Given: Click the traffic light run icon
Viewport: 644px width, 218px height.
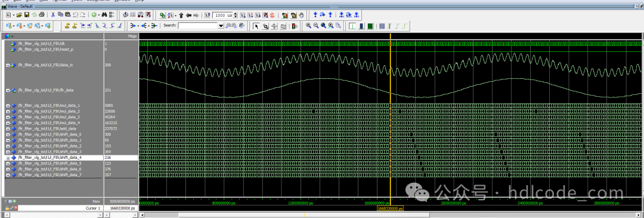Looking at the screenshot, I should tap(295, 26).
